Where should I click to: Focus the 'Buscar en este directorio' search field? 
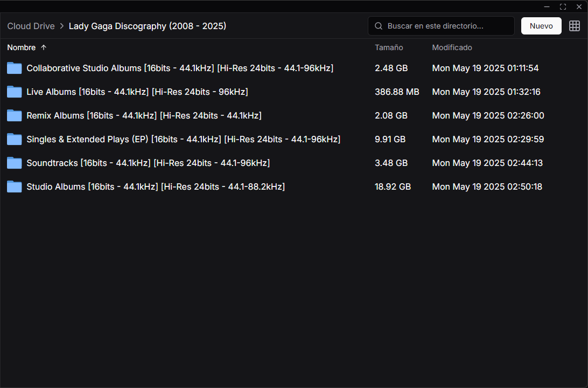click(441, 26)
